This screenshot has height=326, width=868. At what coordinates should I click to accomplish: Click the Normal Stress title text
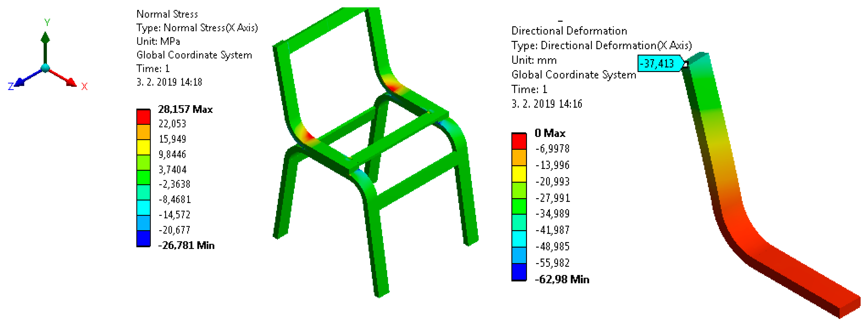(x=167, y=14)
